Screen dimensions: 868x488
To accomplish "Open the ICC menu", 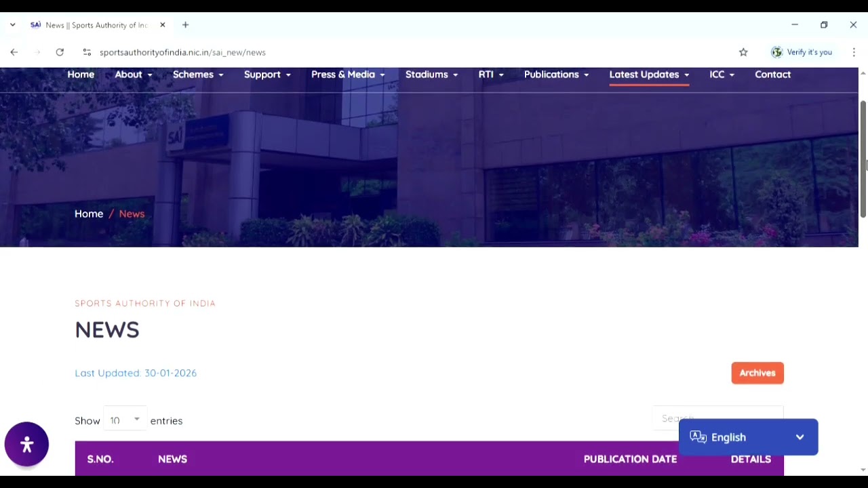I will (722, 75).
